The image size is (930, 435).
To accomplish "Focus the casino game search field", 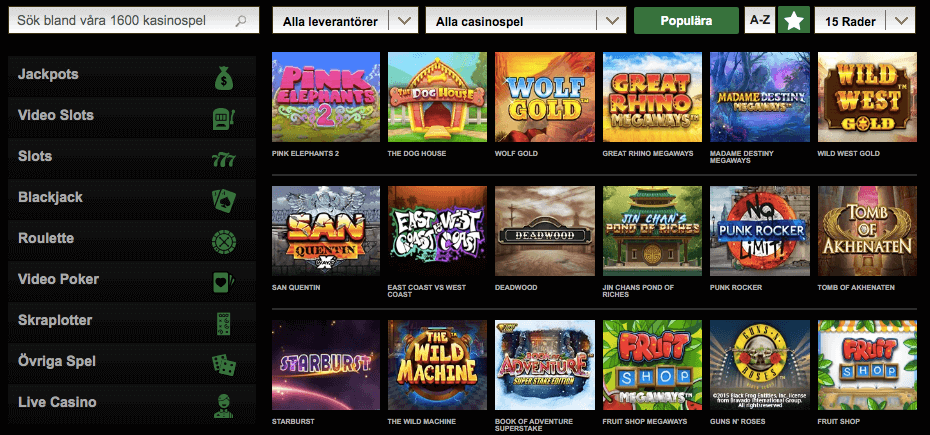I will [x=134, y=20].
